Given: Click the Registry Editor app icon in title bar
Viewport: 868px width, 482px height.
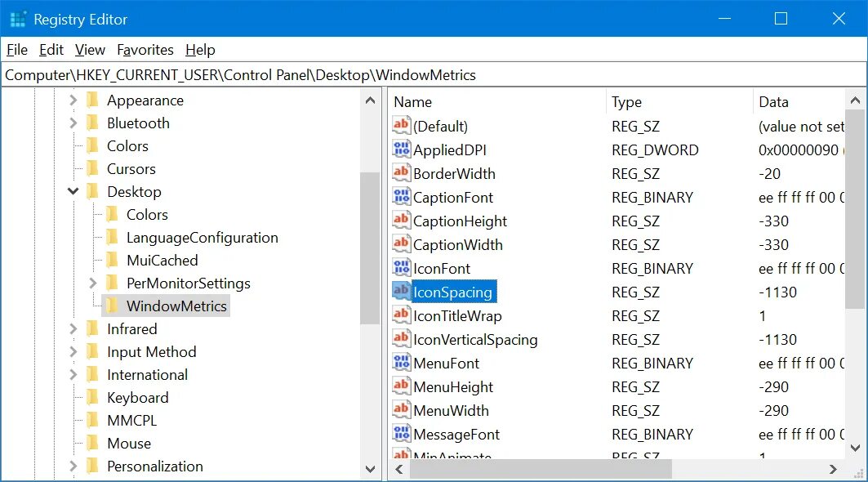Looking at the screenshot, I should coord(18,19).
